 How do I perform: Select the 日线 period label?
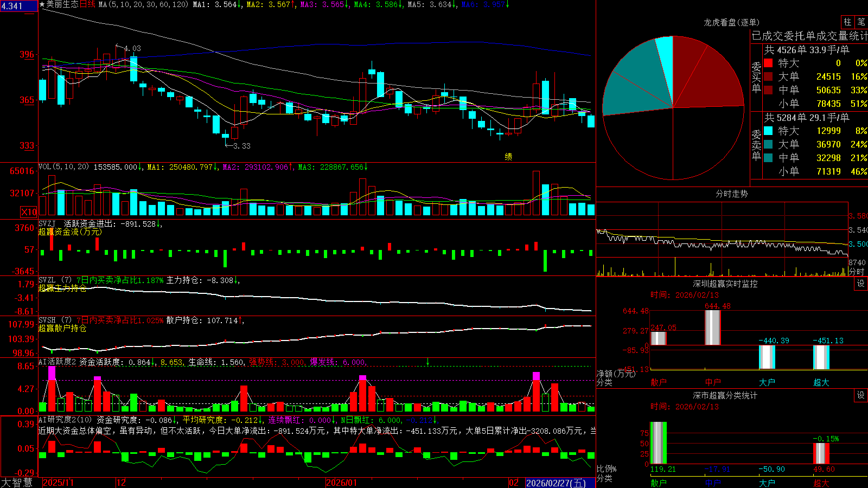87,4
